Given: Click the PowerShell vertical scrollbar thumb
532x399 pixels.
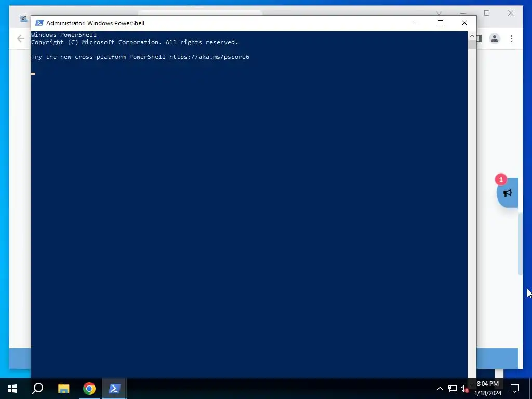Looking at the screenshot, I should 472,45.
